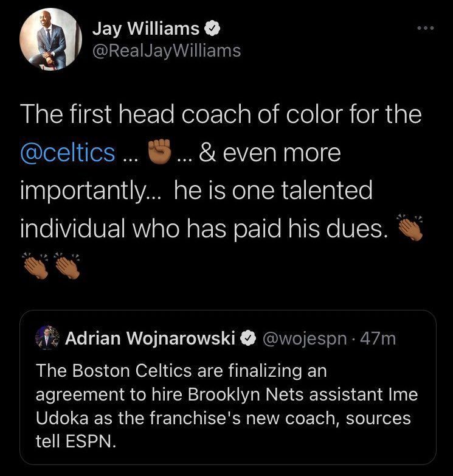Follow the @celtics mention link

point(67,153)
